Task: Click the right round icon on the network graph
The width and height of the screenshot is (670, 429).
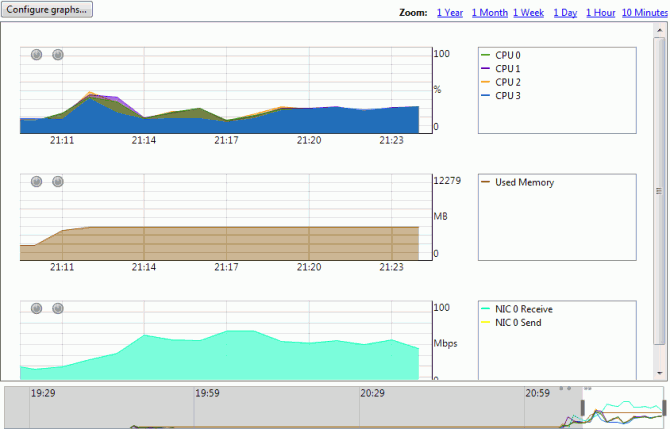Action: click(x=58, y=308)
